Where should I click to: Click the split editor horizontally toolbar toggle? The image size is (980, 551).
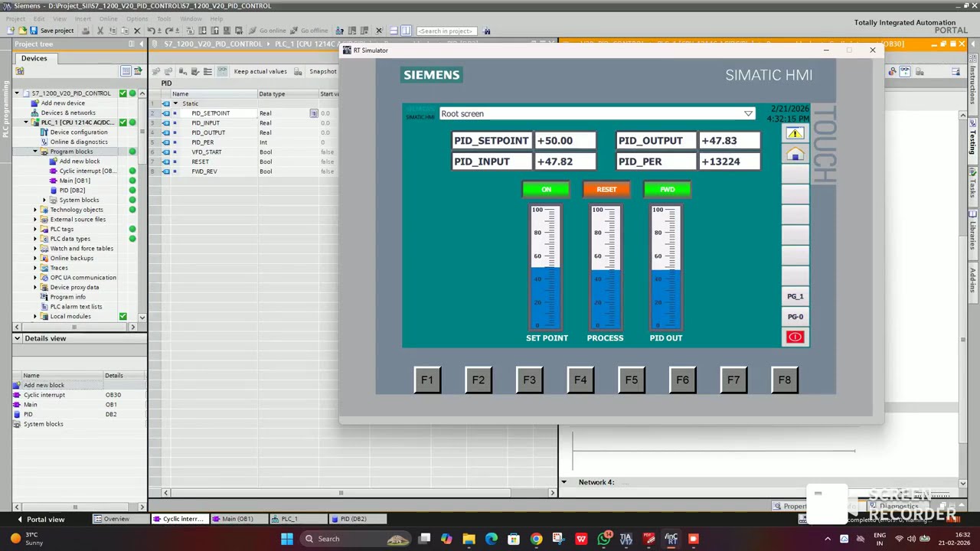[x=394, y=31]
